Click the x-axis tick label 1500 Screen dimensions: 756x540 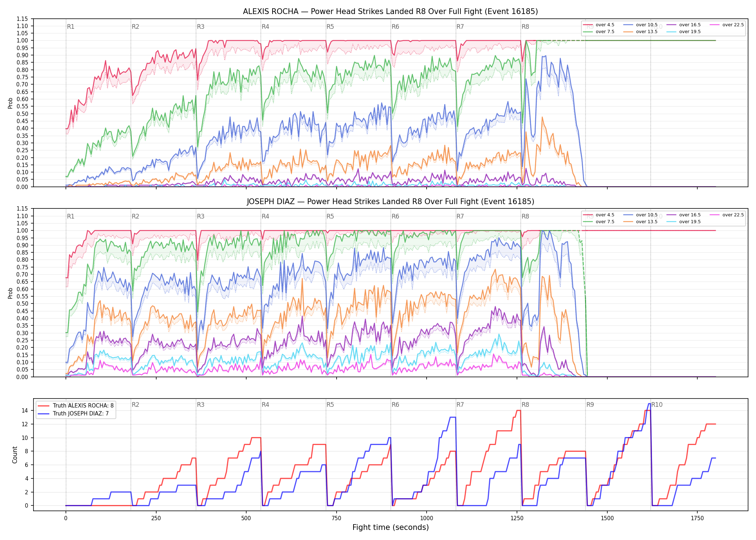[x=607, y=518]
